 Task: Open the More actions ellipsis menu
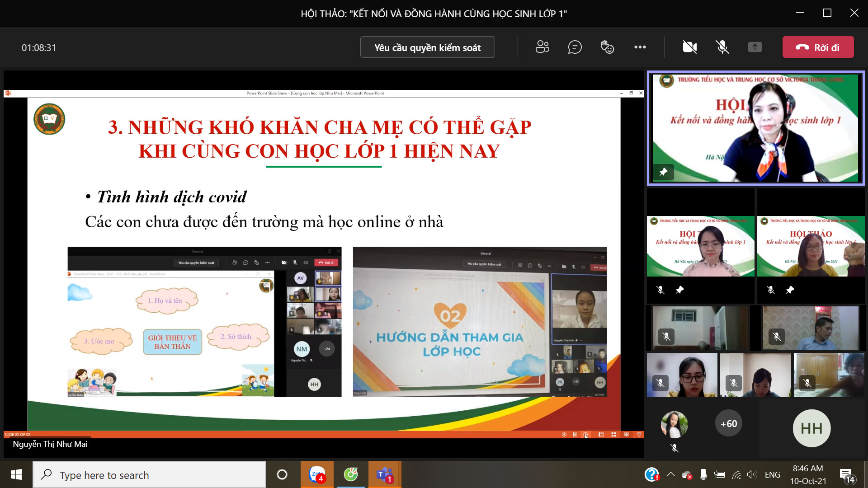click(x=640, y=47)
